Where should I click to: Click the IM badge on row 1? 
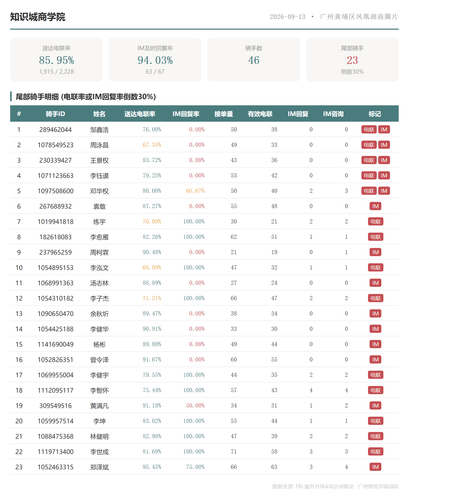pyautogui.click(x=384, y=129)
